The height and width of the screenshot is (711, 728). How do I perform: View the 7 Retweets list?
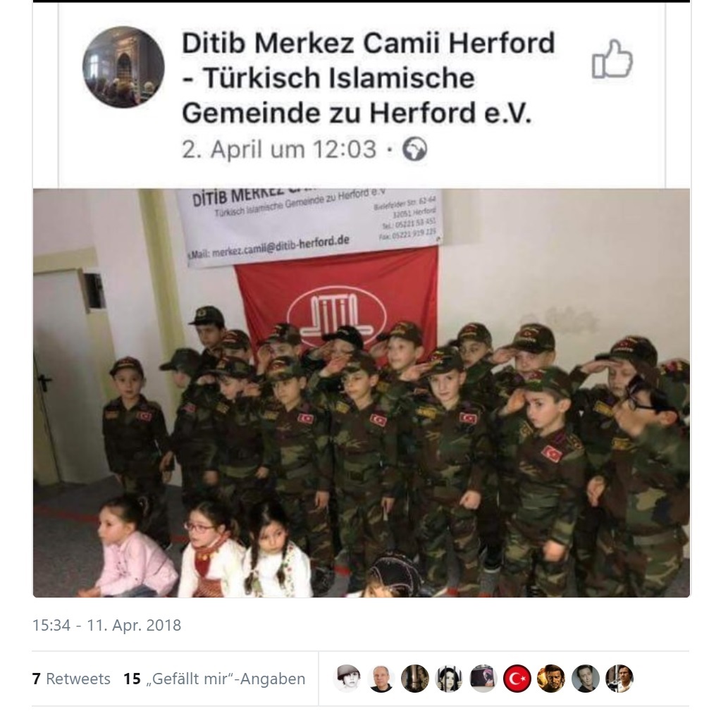point(71,679)
